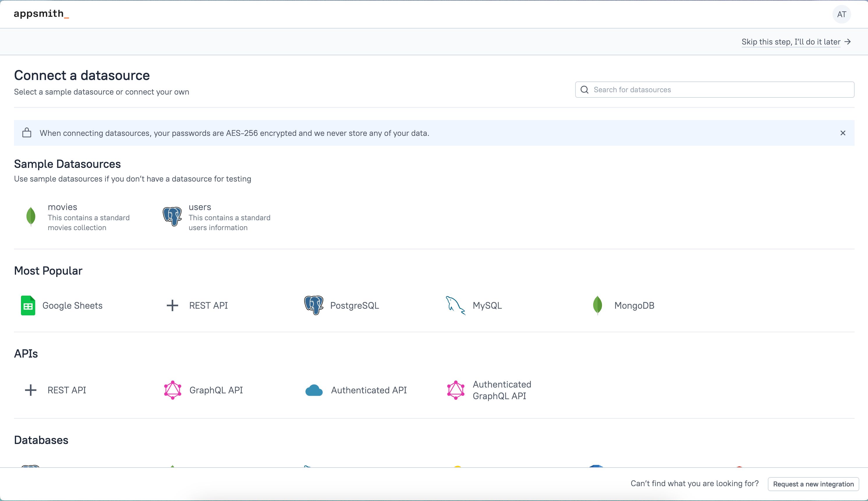The width and height of the screenshot is (868, 501).
Task: Click the Connect a datasource title
Action: (x=82, y=75)
